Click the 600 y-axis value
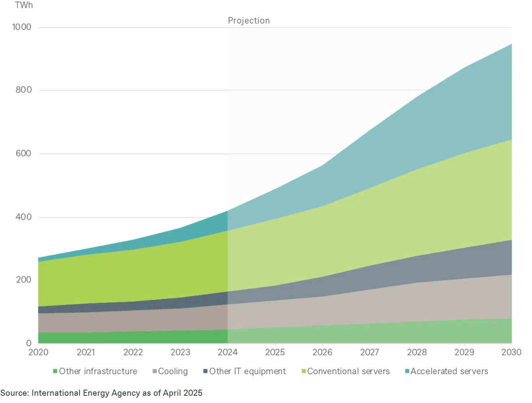The image size is (532, 403). pos(23,153)
